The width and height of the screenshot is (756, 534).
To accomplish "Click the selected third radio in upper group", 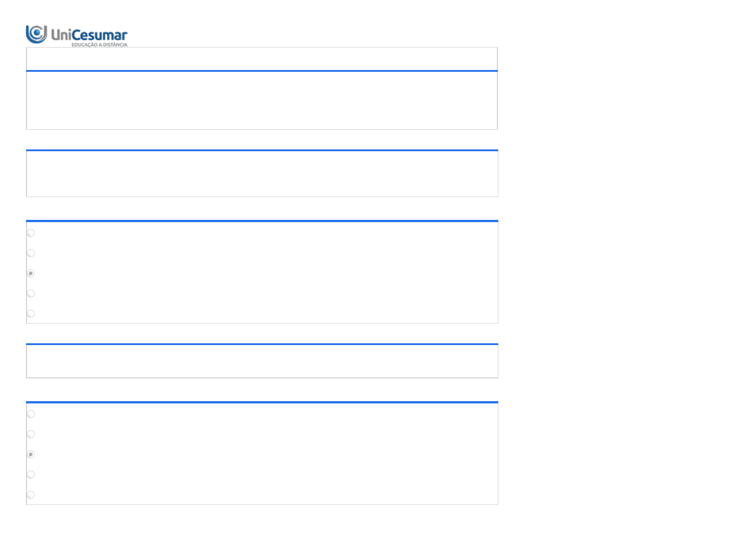I will pyautogui.click(x=31, y=273).
